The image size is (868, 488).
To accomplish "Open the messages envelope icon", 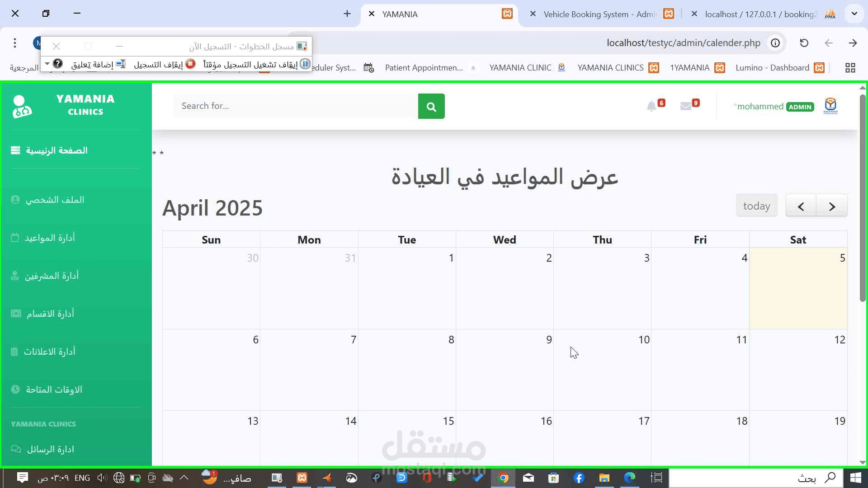I will point(685,106).
